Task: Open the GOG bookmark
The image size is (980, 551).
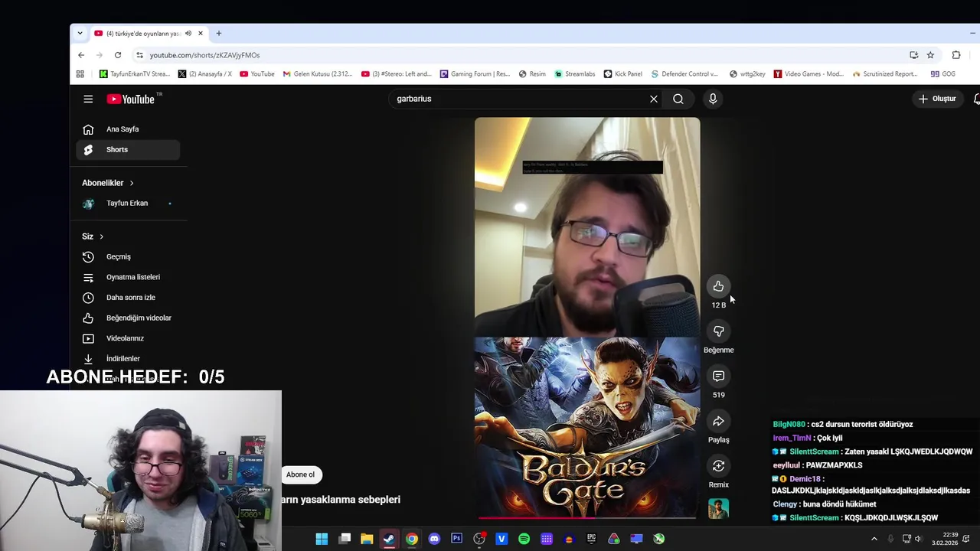Action: (943, 74)
